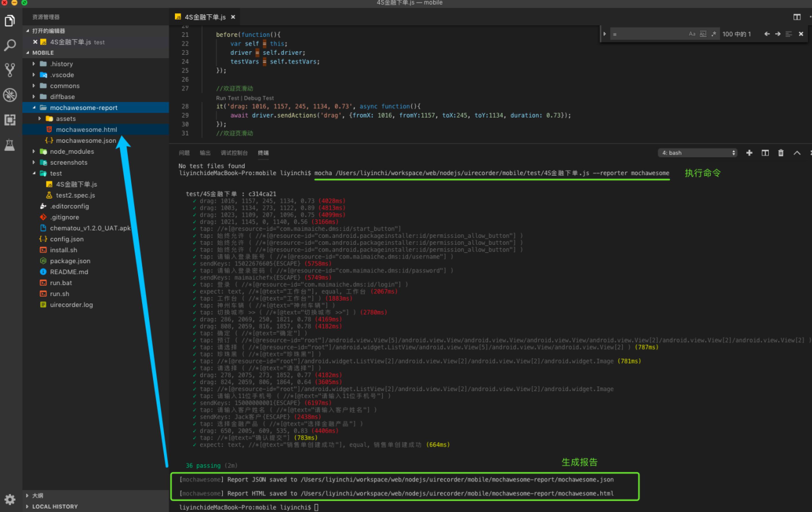Screen dimensions: 812x512
Task: Close the find widget
Action: click(801, 34)
